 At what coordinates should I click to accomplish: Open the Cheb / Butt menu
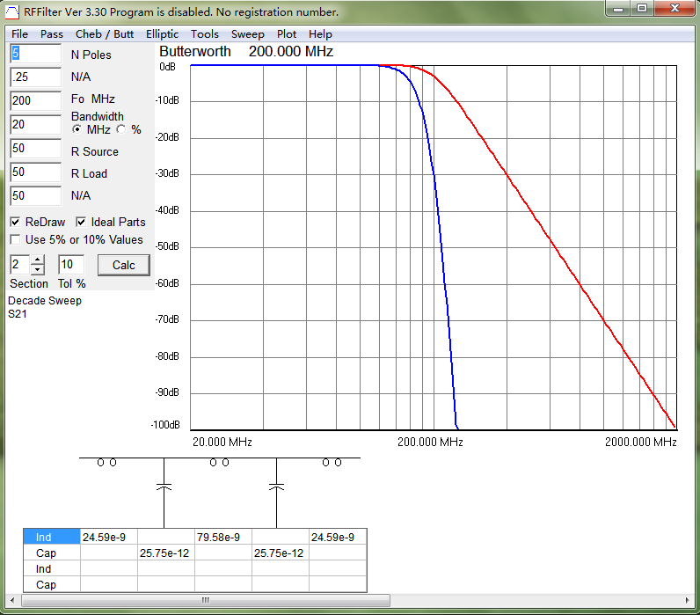coord(105,34)
